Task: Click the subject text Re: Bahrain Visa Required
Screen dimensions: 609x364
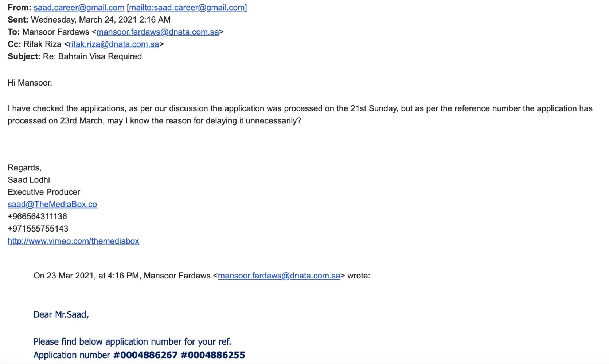Action: point(92,56)
